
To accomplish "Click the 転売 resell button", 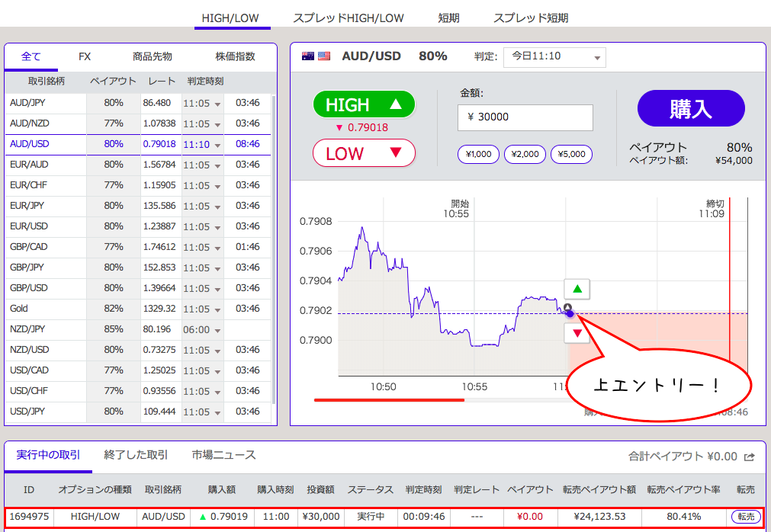I will (745, 517).
